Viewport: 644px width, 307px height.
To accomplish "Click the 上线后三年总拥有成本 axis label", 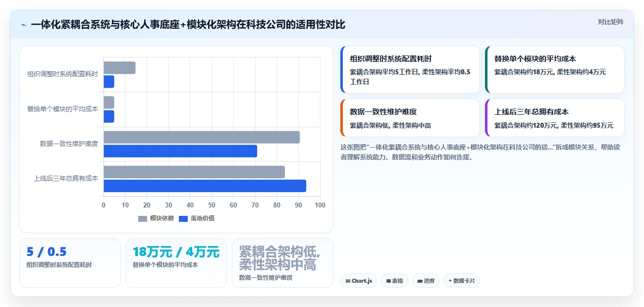I will pos(66,178).
